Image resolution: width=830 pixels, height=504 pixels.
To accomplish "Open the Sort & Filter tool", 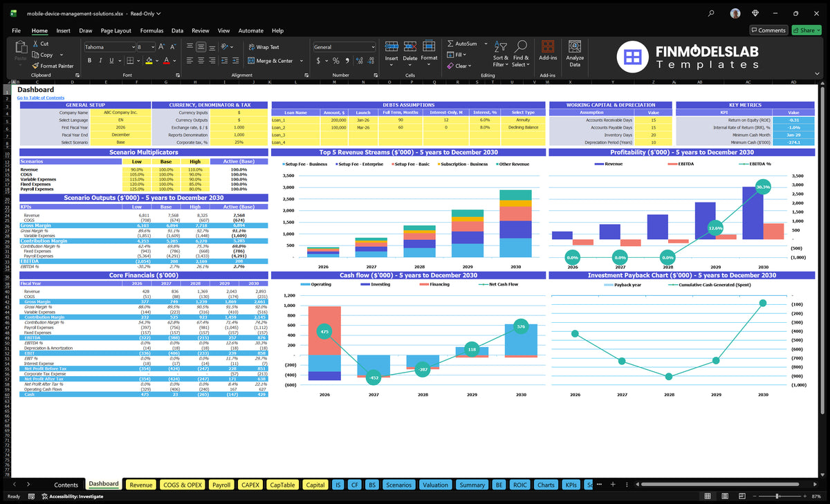I will (501, 53).
